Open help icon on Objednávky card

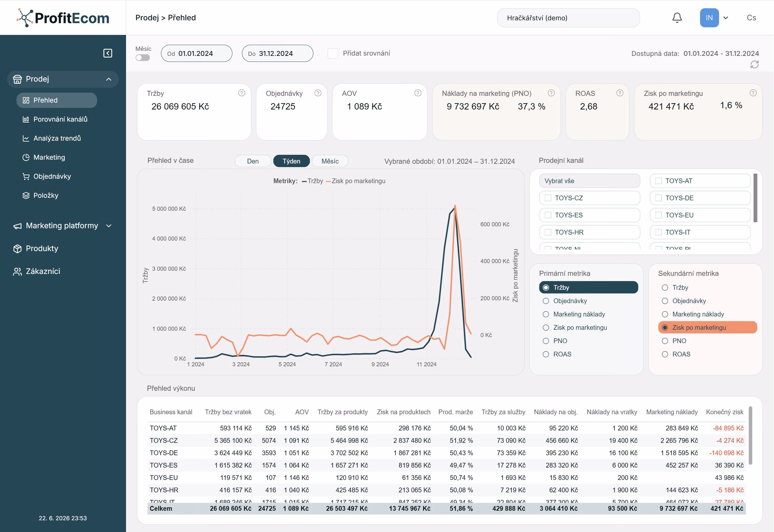coord(318,93)
